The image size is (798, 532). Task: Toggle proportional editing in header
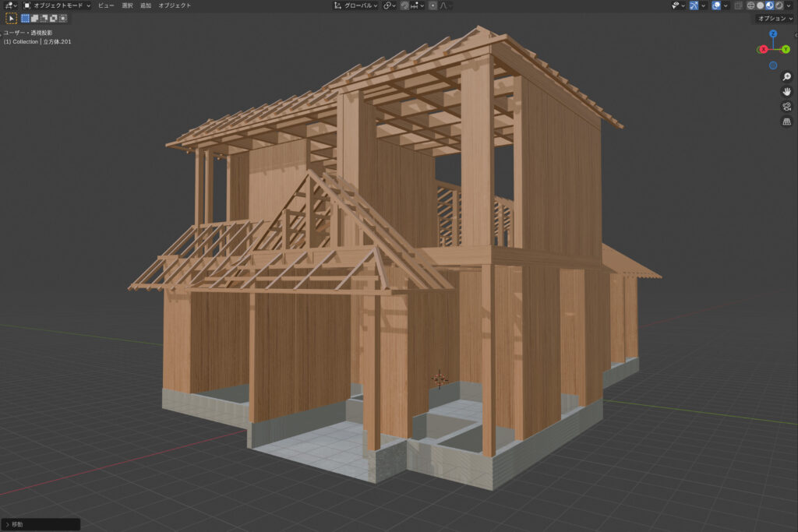(433, 5)
